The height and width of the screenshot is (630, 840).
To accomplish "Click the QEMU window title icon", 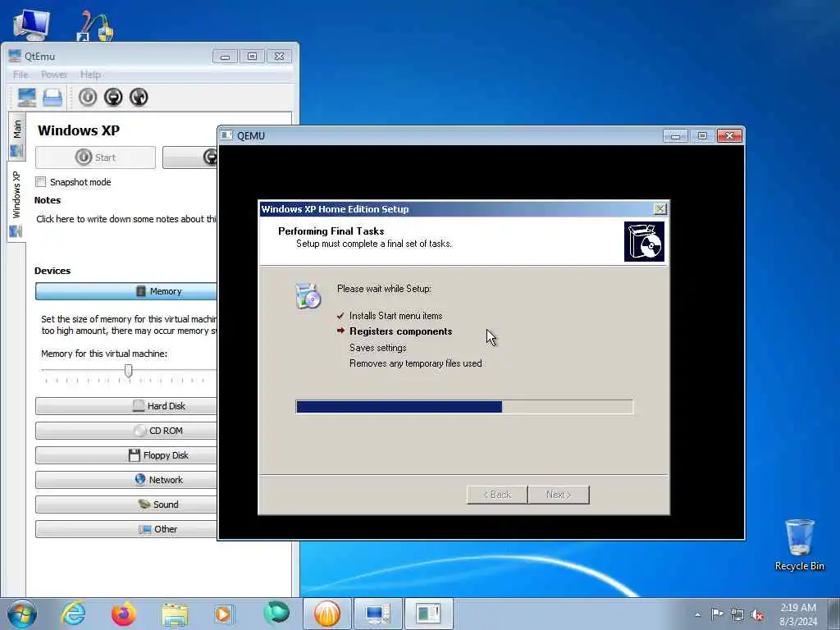I will (227, 135).
